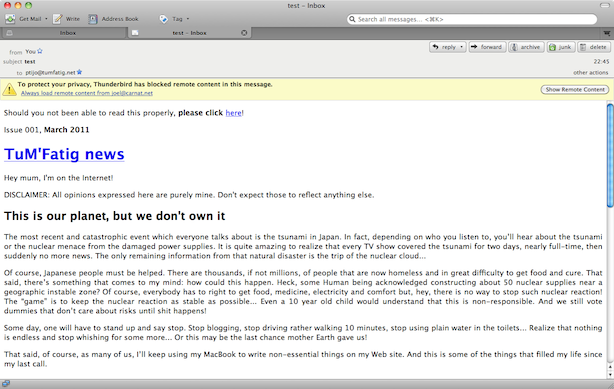Click Always load remote content link
The image size is (614, 389).
tap(87, 93)
